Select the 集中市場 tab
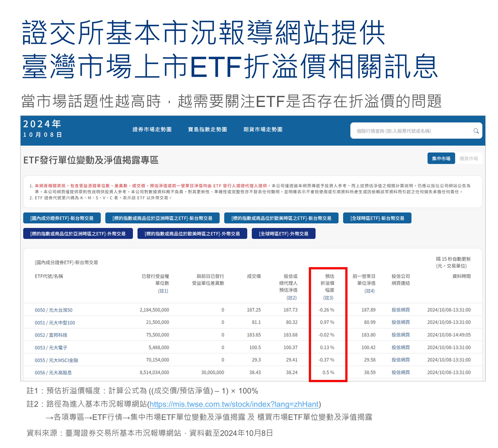This screenshot has height=448, width=498. 441,158
